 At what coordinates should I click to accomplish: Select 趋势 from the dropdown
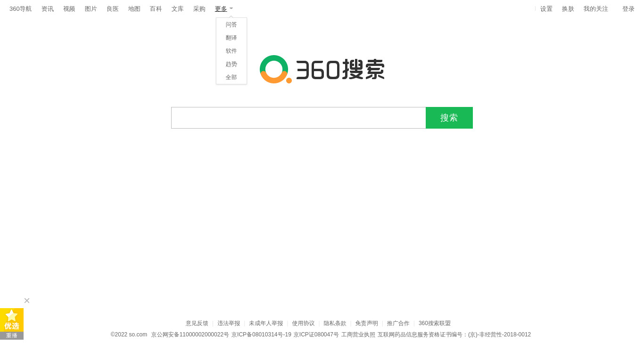[x=231, y=64]
